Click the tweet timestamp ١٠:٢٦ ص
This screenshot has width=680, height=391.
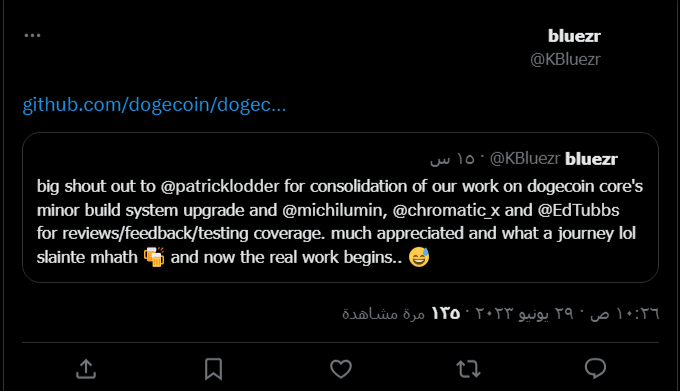(x=624, y=313)
